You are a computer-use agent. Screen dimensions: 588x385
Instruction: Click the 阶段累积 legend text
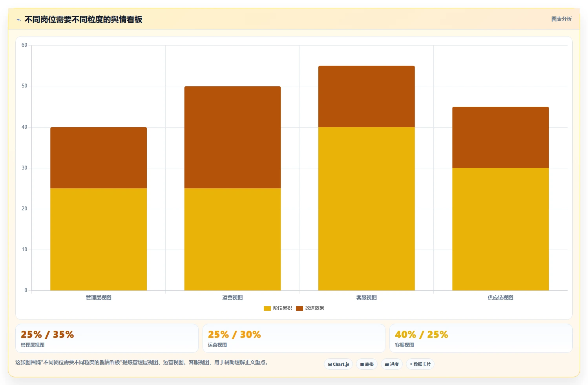click(283, 308)
